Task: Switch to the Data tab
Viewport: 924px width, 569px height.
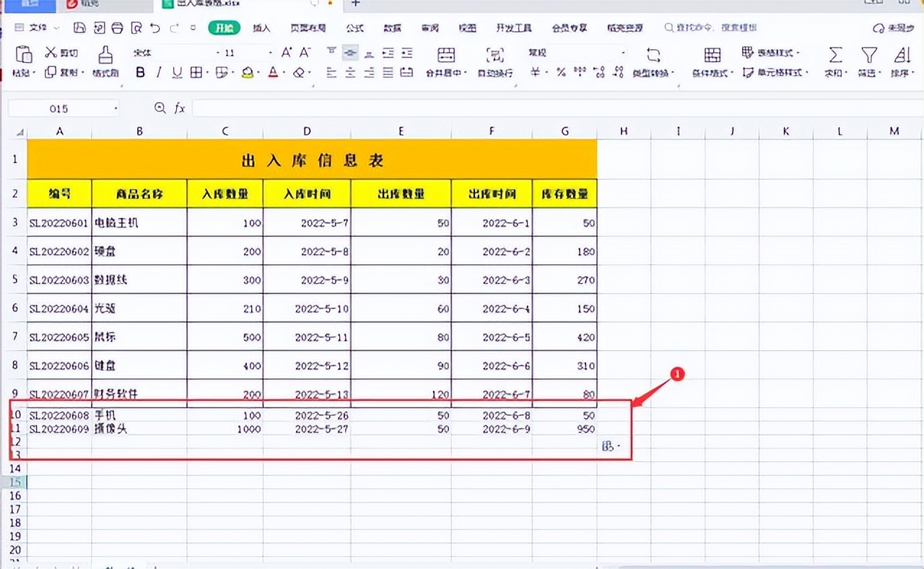Action: click(392, 28)
